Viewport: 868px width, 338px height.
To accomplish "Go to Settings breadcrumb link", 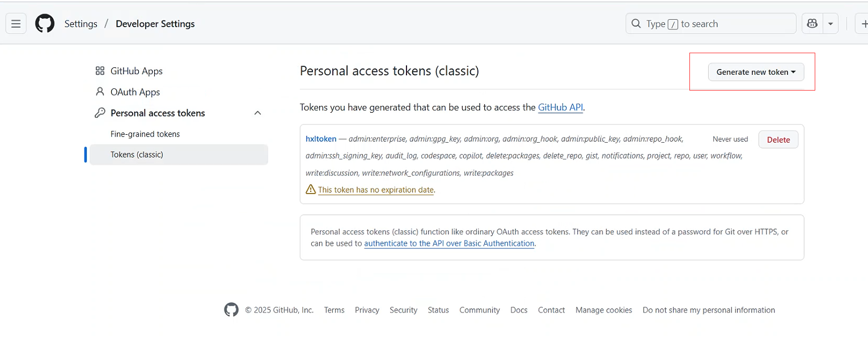I will [x=81, y=24].
